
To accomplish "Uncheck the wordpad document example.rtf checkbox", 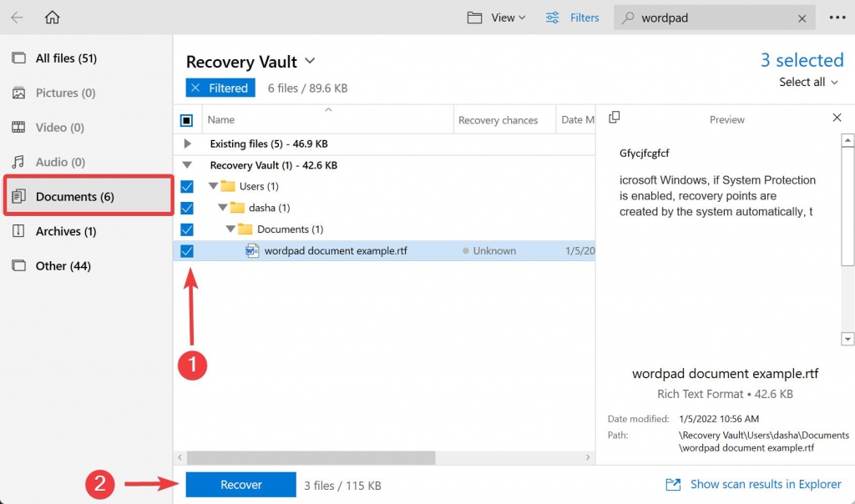I will click(187, 250).
